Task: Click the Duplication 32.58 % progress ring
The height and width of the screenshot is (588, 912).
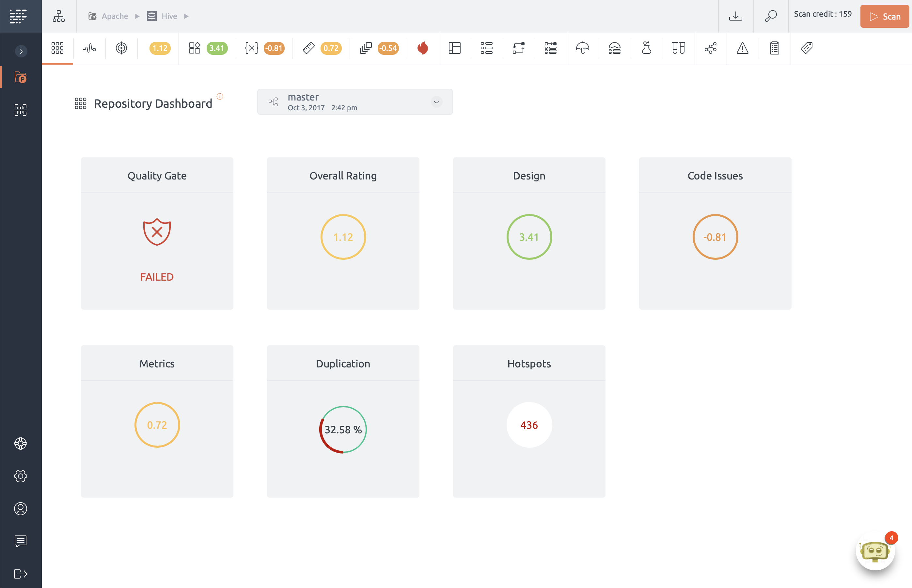Action: point(343,429)
